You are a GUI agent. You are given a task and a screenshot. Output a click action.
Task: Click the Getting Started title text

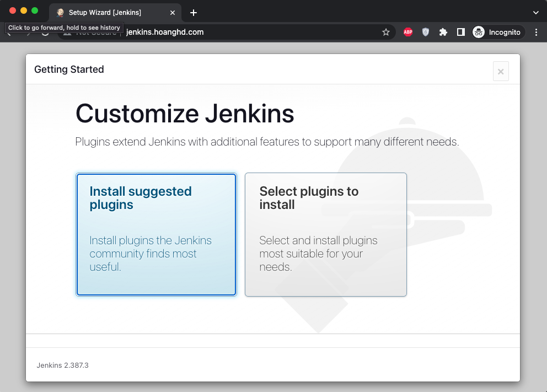(x=69, y=69)
